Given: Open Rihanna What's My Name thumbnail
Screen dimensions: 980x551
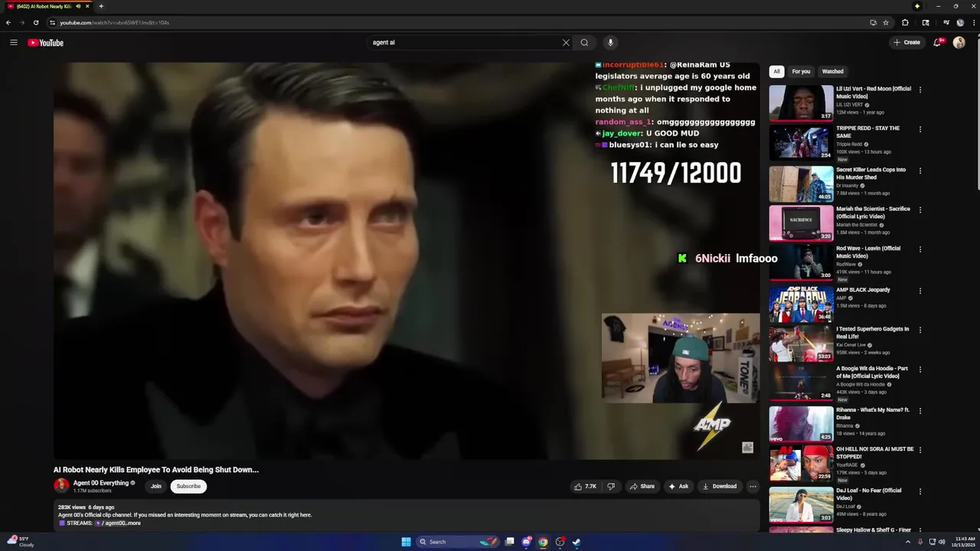Looking at the screenshot, I should click(801, 424).
